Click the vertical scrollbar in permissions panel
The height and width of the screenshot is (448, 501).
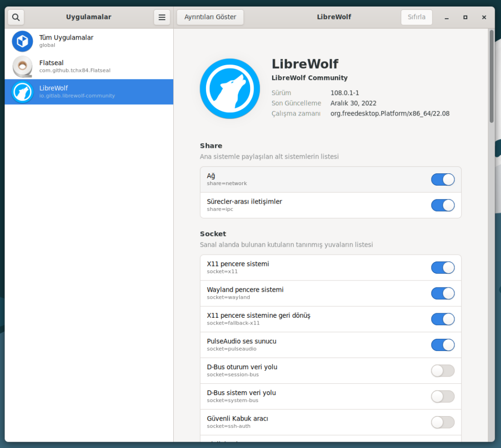[x=491, y=76]
